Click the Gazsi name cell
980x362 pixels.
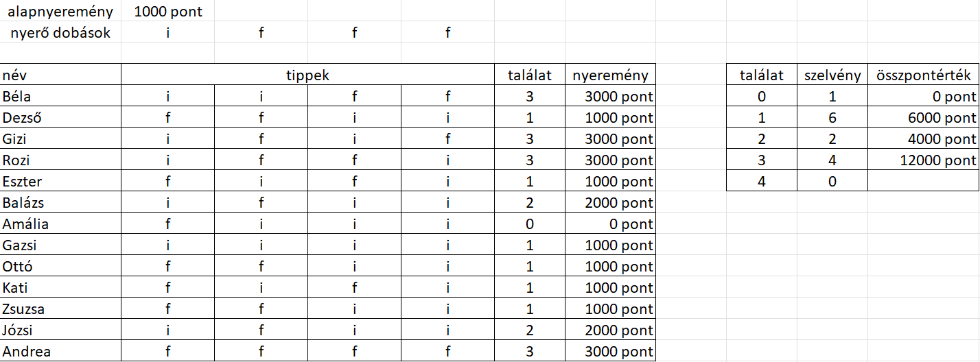tap(60, 245)
